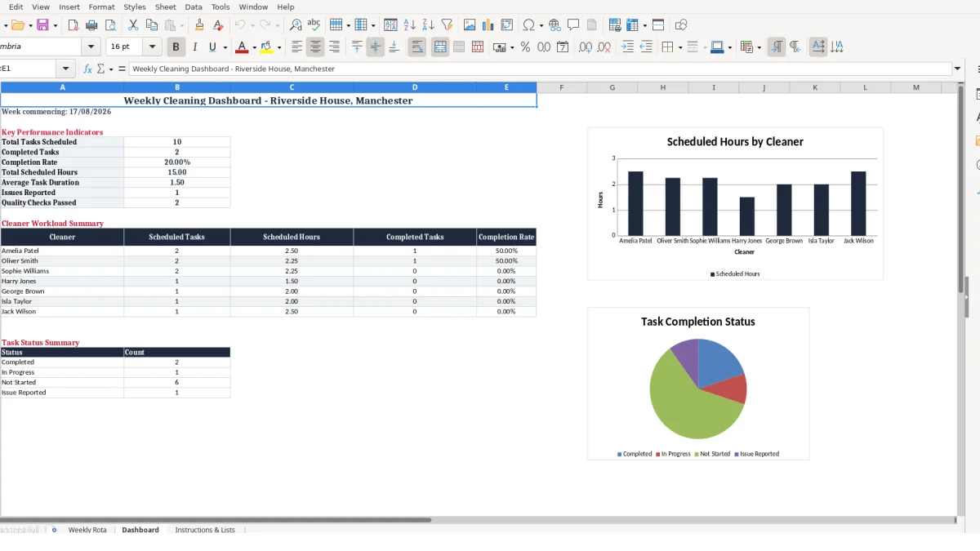Image resolution: width=980 pixels, height=551 pixels.
Task: Select the Scheduled Hours by Cleaner chart
Action: [735, 203]
